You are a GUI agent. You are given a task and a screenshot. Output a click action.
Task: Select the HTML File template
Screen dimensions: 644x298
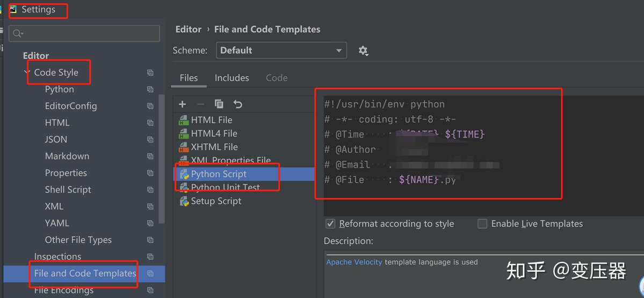pos(212,120)
